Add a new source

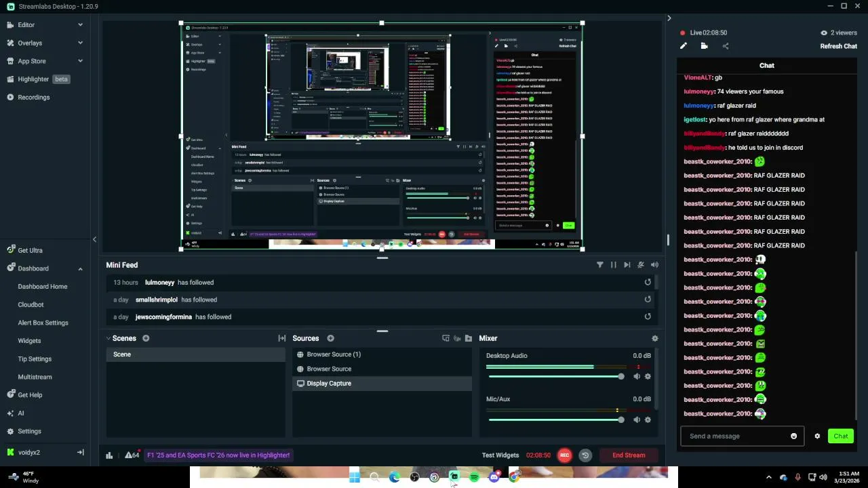pyautogui.click(x=331, y=338)
